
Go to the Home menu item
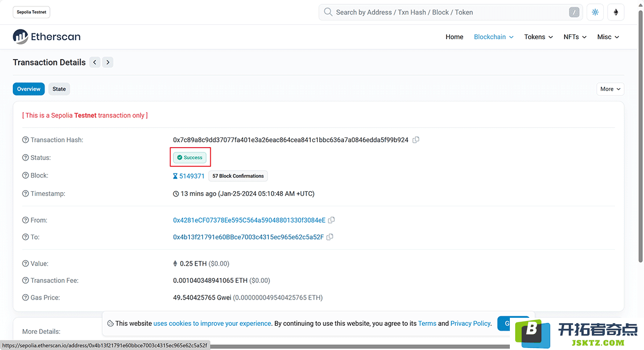(455, 37)
